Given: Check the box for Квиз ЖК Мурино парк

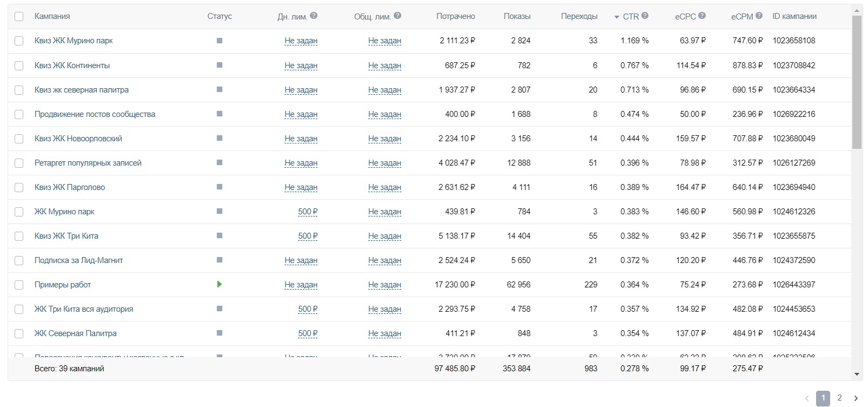Looking at the screenshot, I should point(19,41).
